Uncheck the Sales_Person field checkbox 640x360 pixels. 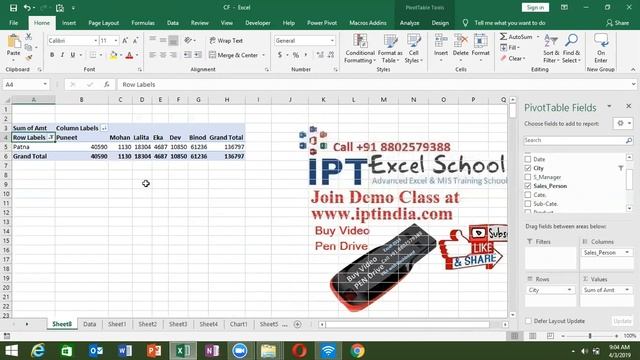pos(528,186)
